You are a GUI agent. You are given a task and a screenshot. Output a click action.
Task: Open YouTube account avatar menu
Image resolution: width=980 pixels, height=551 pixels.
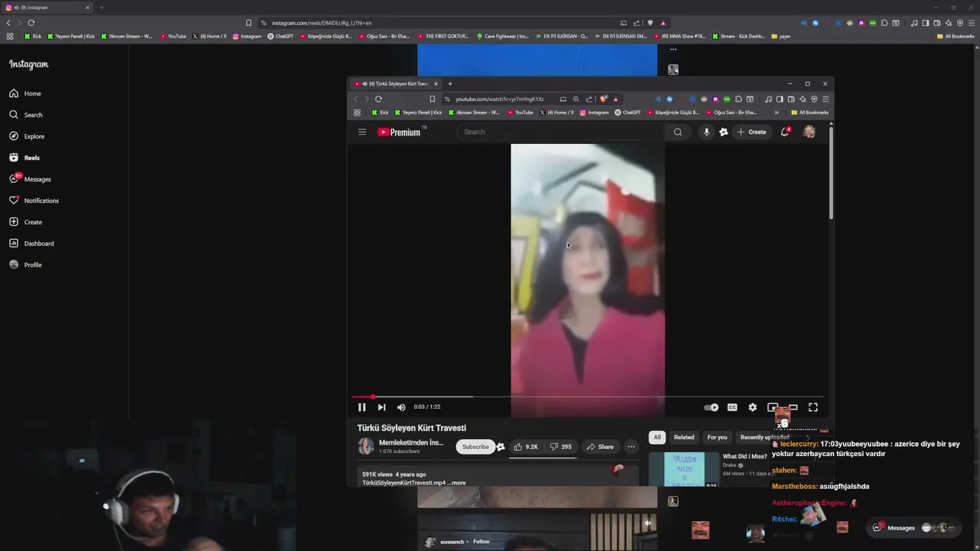click(809, 132)
